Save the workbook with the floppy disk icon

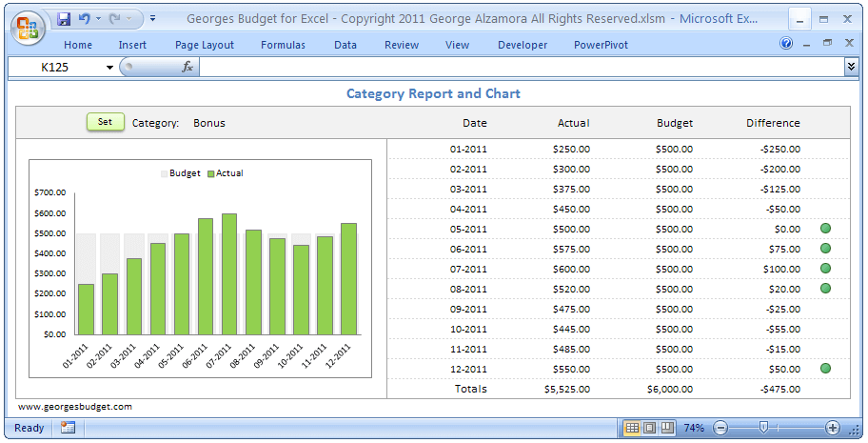coord(64,19)
